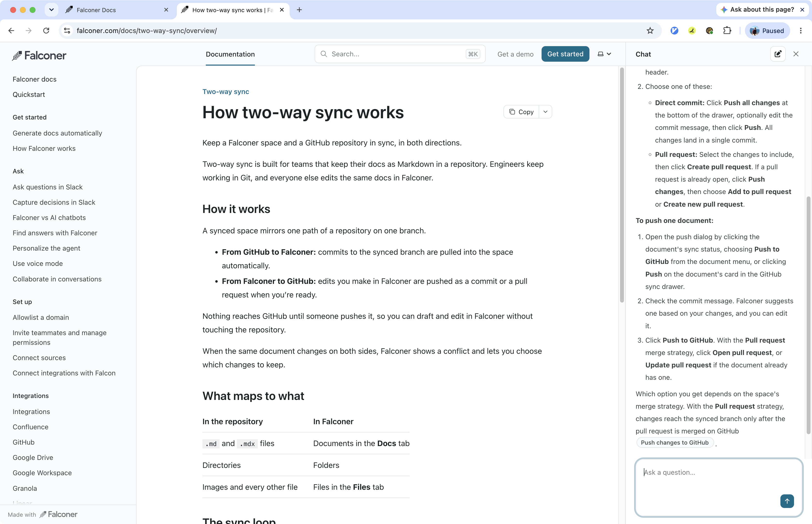Viewport: 812px width, 524px height.
Task: Open the Confluence integration page
Action: point(31,427)
